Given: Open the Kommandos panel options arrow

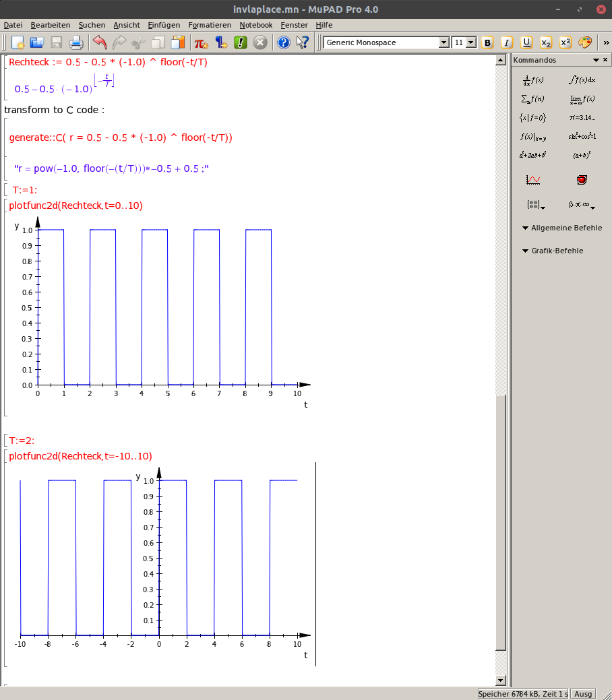Looking at the screenshot, I should [596, 60].
